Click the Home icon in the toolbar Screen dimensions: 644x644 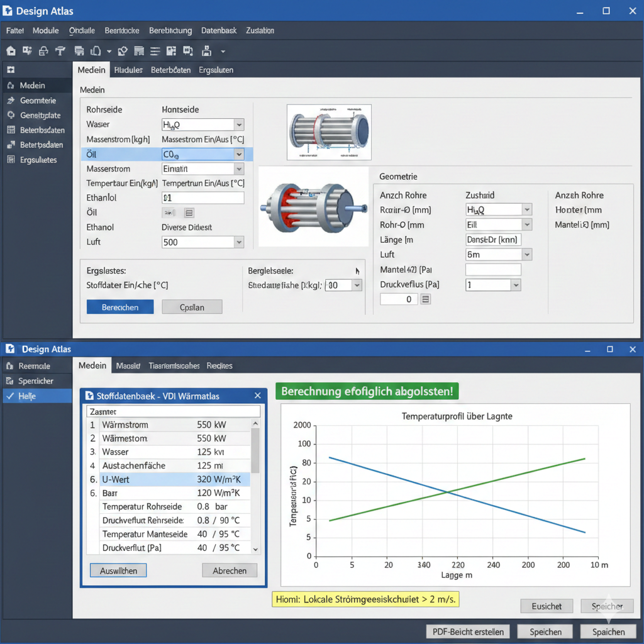coord(11,51)
